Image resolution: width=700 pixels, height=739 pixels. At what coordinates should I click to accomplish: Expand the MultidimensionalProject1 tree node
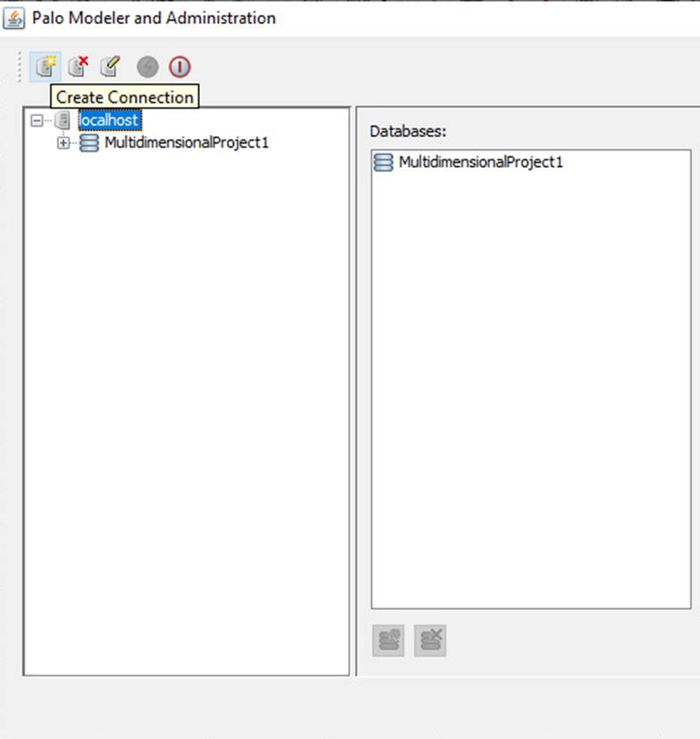[x=63, y=143]
